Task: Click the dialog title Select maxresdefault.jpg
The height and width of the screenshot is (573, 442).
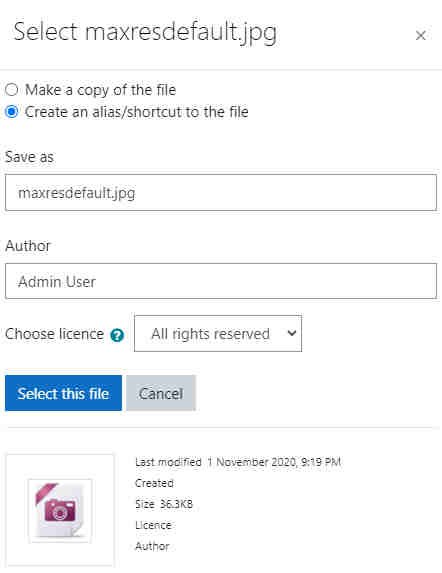Action: coord(145,33)
